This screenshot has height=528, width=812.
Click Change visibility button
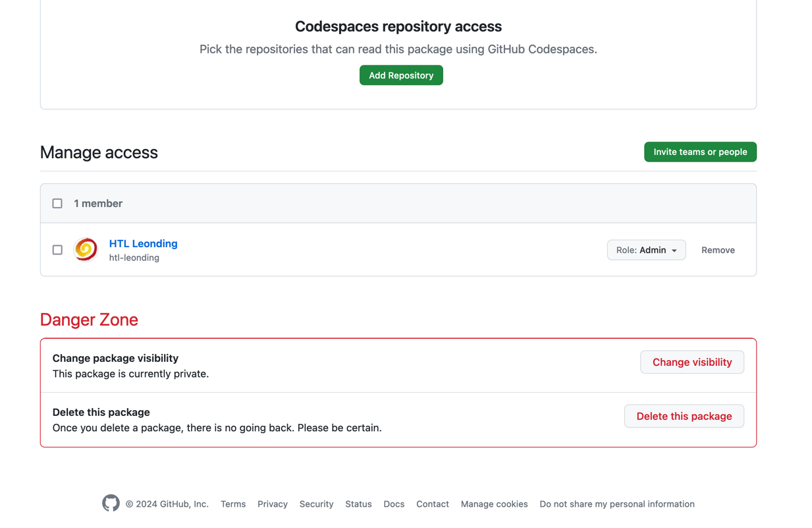(x=691, y=362)
